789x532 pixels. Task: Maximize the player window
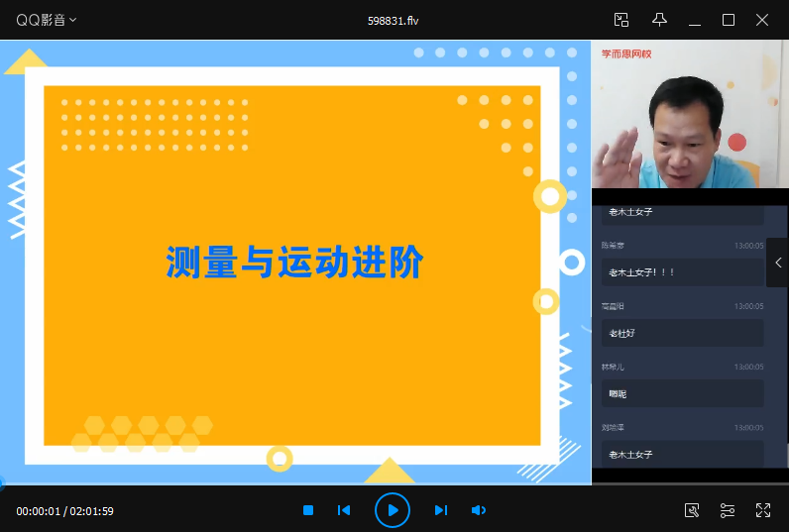(729, 20)
